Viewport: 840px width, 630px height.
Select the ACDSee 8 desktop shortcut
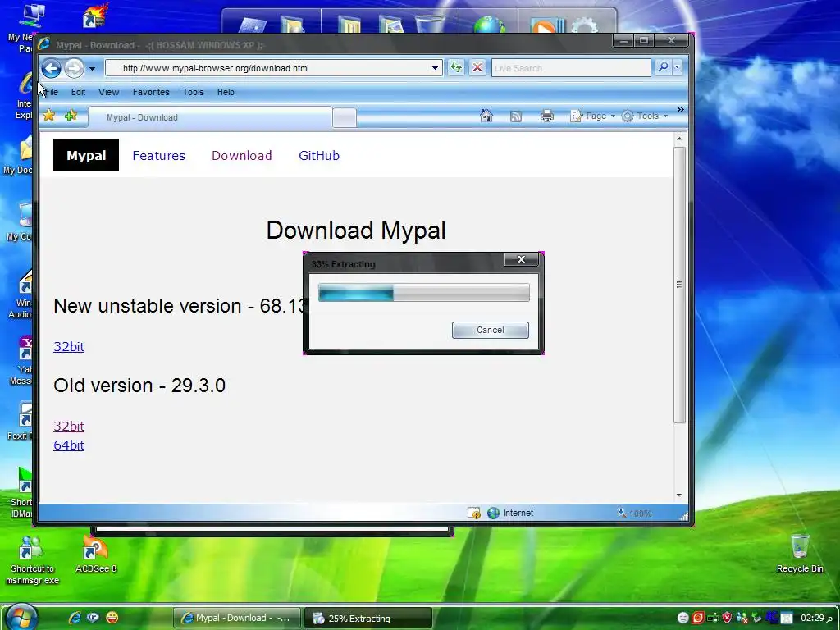pos(96,555)
